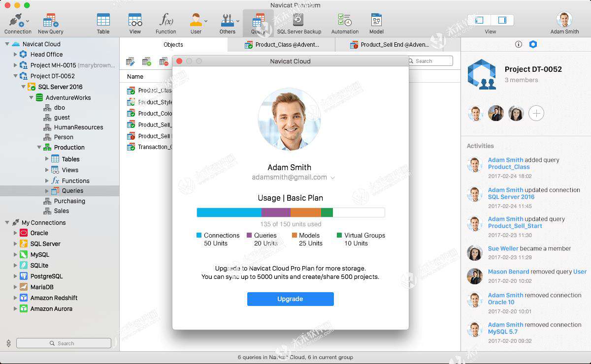Open the adamsmith@gmail.com account dropdown
Image resolution: width=591 pixels, height=364 pixels.
coord(332,178)
